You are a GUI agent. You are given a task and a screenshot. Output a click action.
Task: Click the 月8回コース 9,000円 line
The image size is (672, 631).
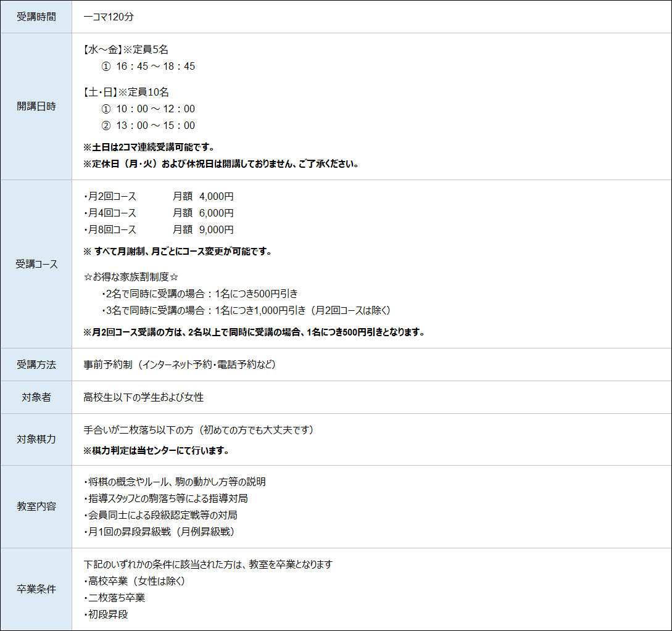pyautogui.click(x=158, y=229)
